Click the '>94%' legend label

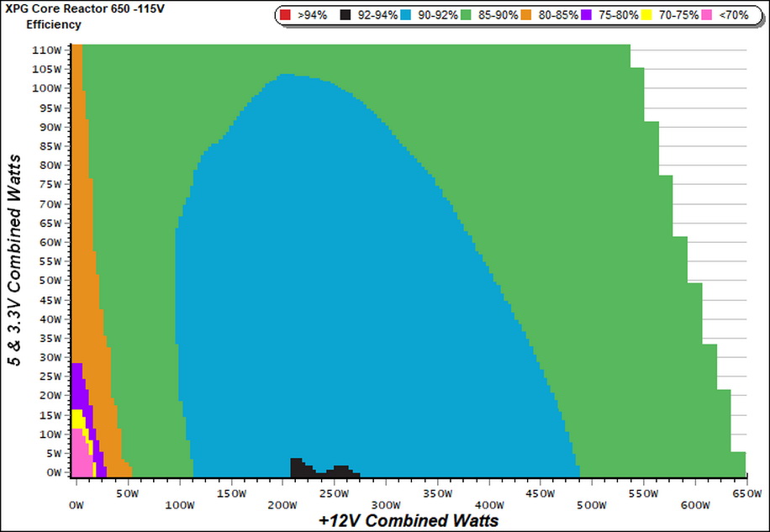tap(312, 16)
